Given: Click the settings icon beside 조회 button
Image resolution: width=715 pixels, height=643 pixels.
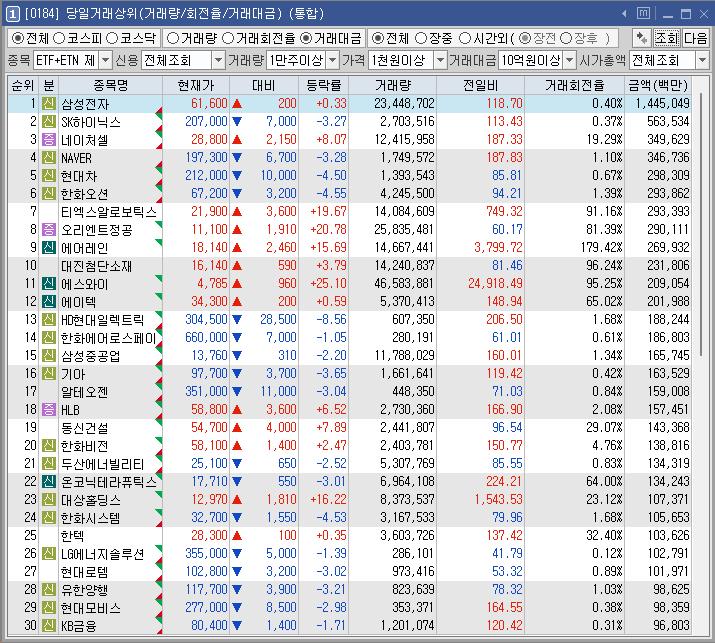Looking at the screenshot, I should [x=642, y=38].
